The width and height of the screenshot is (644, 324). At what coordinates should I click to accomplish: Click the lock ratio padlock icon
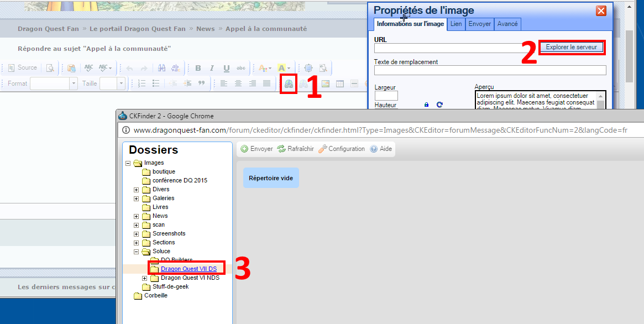coord(426,104)
